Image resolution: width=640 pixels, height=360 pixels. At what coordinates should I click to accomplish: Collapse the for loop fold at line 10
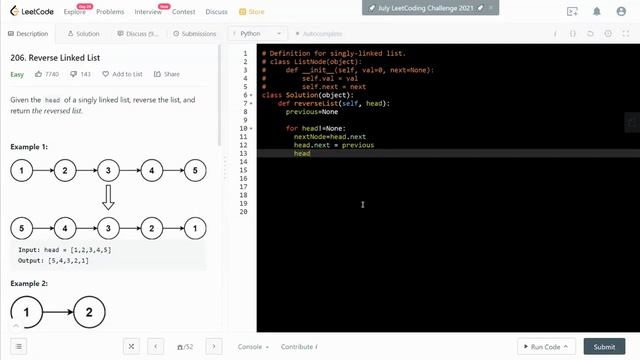[x=251, y=128]
